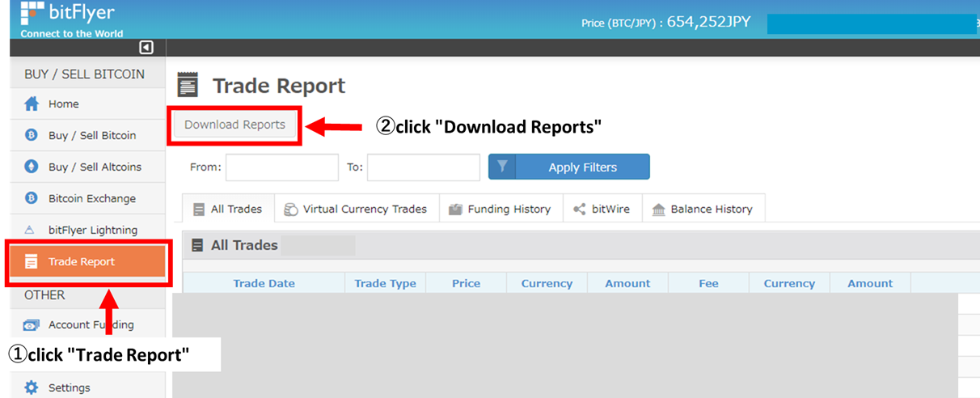Click the Currency header next to Price
Image resolution: width=980 pixels, height=398 pixels.
547,283
